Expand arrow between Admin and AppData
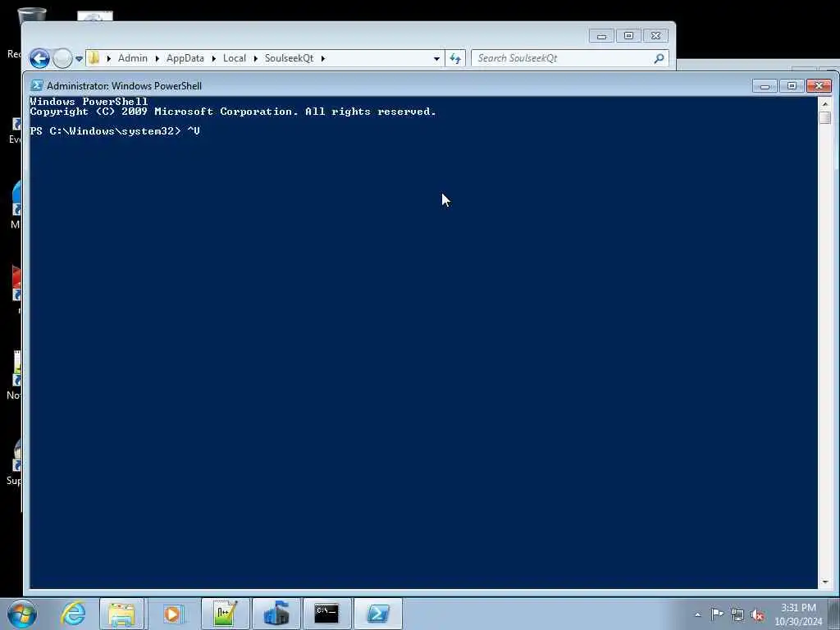The width and height of the screenshot is (840, 630). coord(157,58)
